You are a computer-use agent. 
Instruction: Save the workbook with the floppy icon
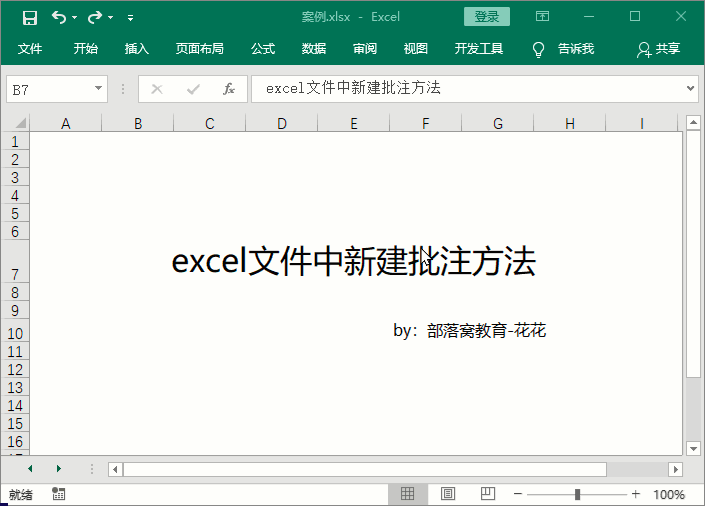(30, 18)
